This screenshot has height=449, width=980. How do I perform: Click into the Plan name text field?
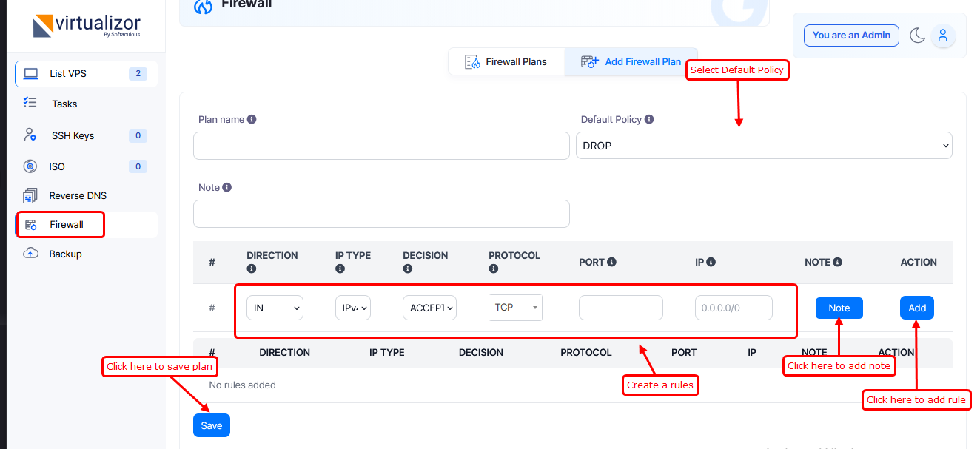pos(381,146)
